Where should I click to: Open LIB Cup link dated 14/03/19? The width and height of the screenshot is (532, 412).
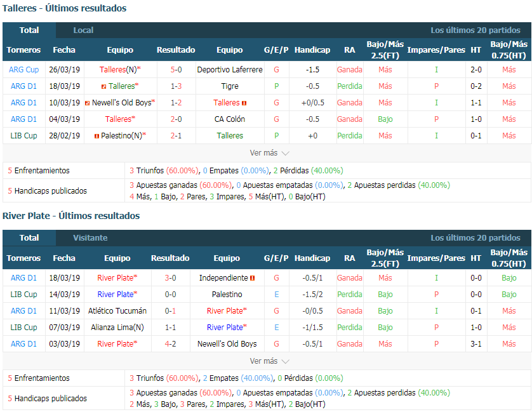[23, 294]
